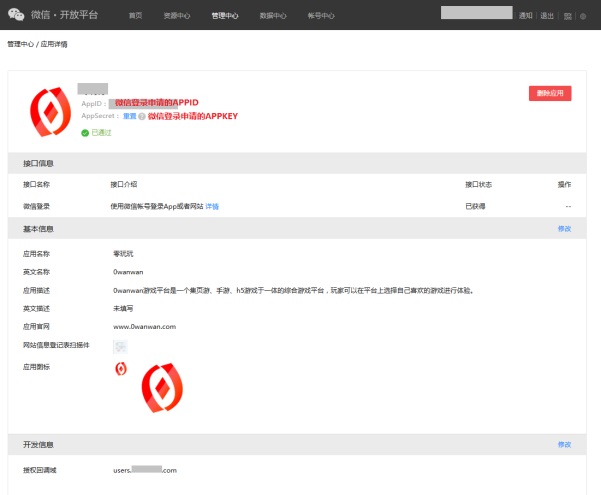The width and height of the screenshot is (601, 495).
Task: Click the 重置 link for AppSecret
Action: (129, 116)
